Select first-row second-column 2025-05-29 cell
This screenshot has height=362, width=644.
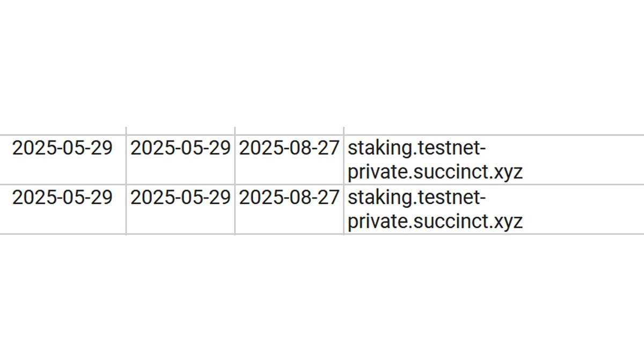tap(180, 160)
